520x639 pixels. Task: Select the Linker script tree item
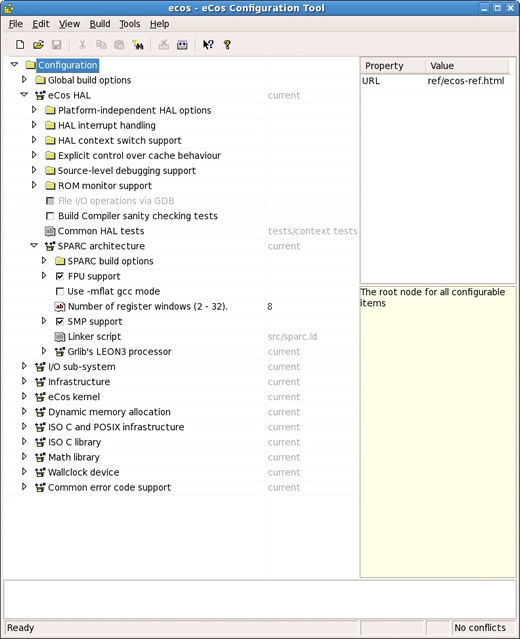point(94,337)
